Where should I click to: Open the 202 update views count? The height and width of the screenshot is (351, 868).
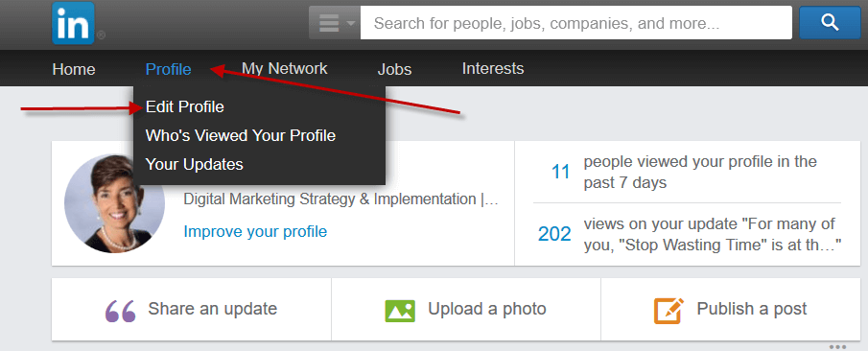554,234
